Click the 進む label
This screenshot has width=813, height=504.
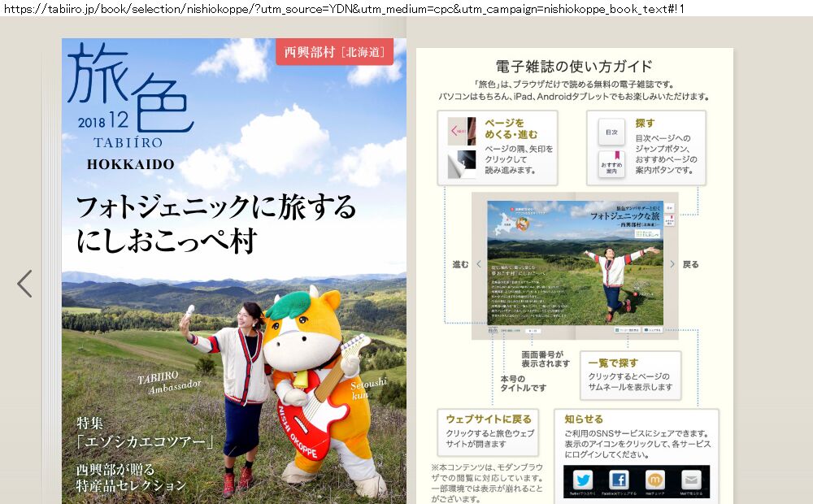[x=460, y=264]
